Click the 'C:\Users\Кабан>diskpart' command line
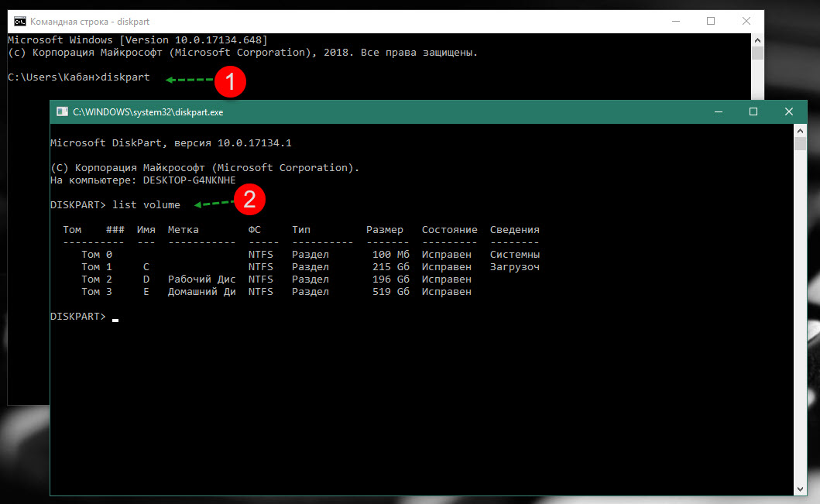 click(x=79, y=77)
